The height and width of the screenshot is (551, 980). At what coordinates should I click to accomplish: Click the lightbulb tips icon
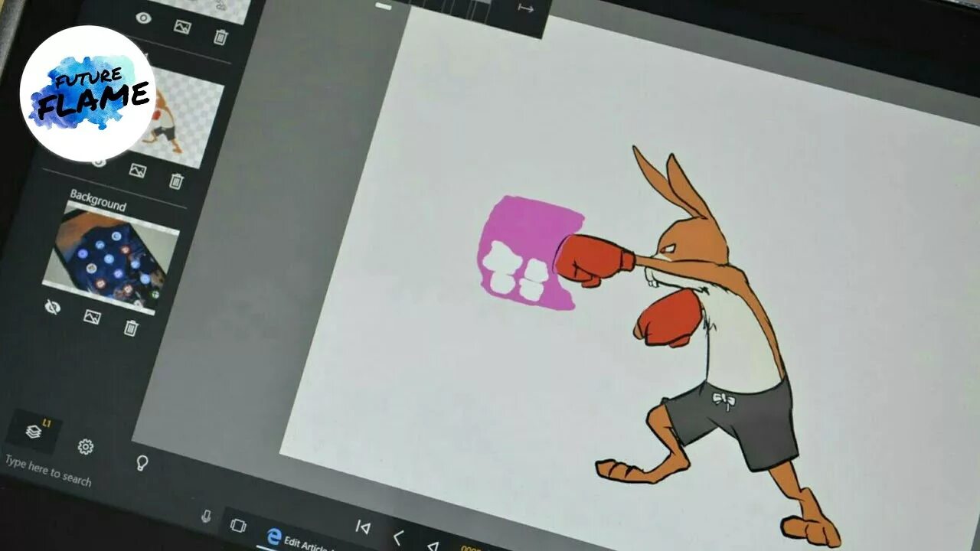point(141,462)
